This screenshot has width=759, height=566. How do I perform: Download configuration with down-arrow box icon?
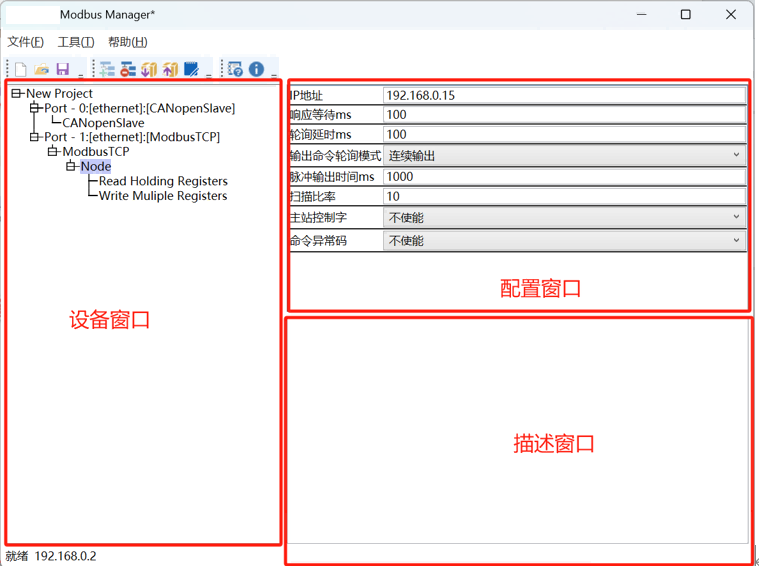(x=149, y=69)
